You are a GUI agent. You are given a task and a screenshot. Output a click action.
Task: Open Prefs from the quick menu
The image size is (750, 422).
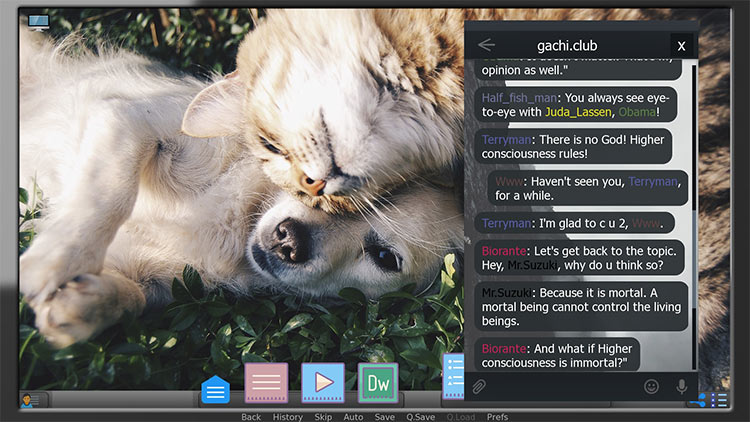pyautogui.click(x=497, y=417)
